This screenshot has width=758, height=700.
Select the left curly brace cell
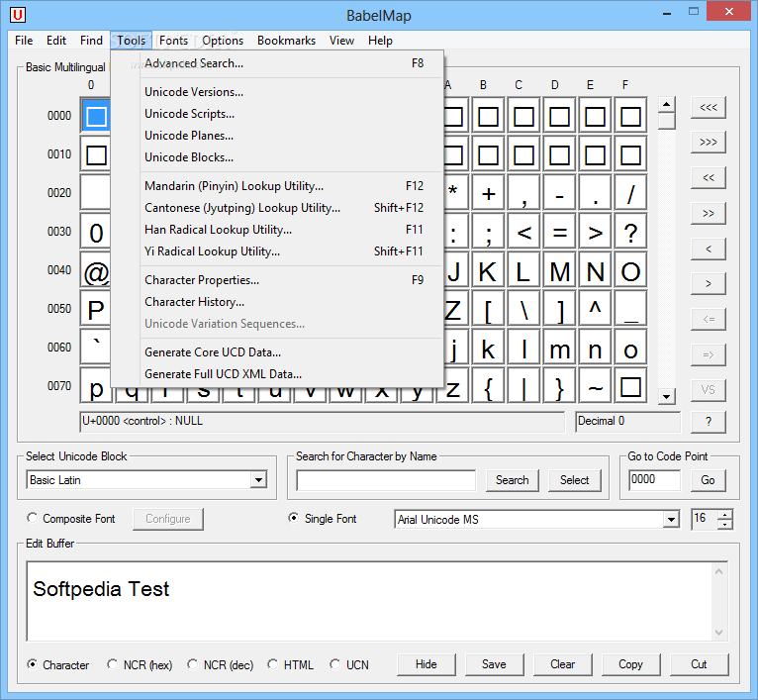click(x=488, y=386)
